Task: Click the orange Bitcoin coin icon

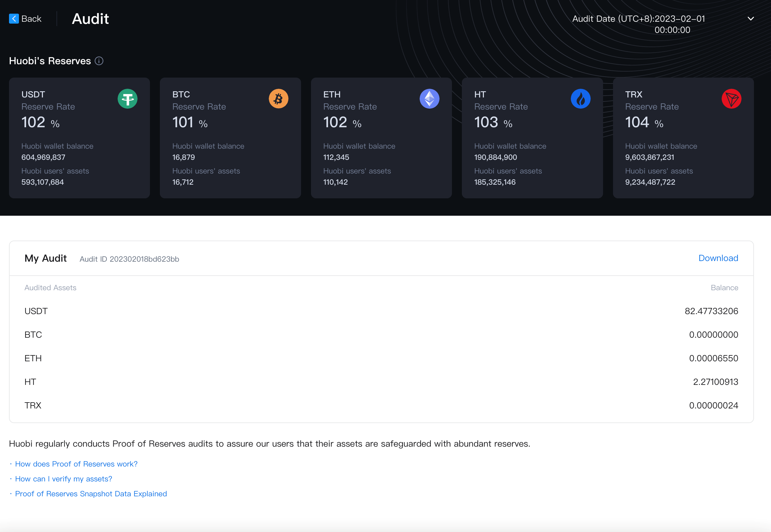Action: [x=278, y=99]
